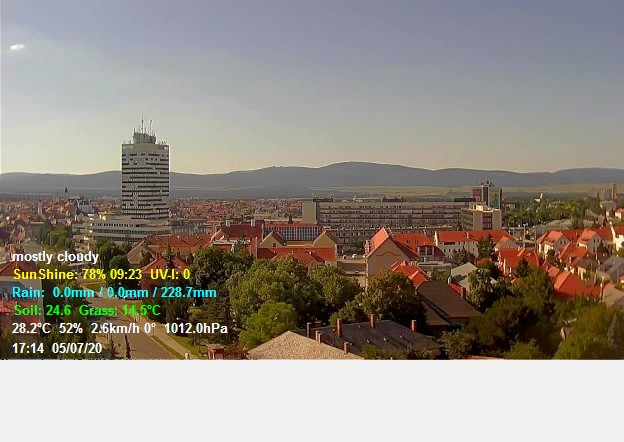Click the '52%' humidity value
Viewport: 624px width, 442px height.
click(71, 329)
